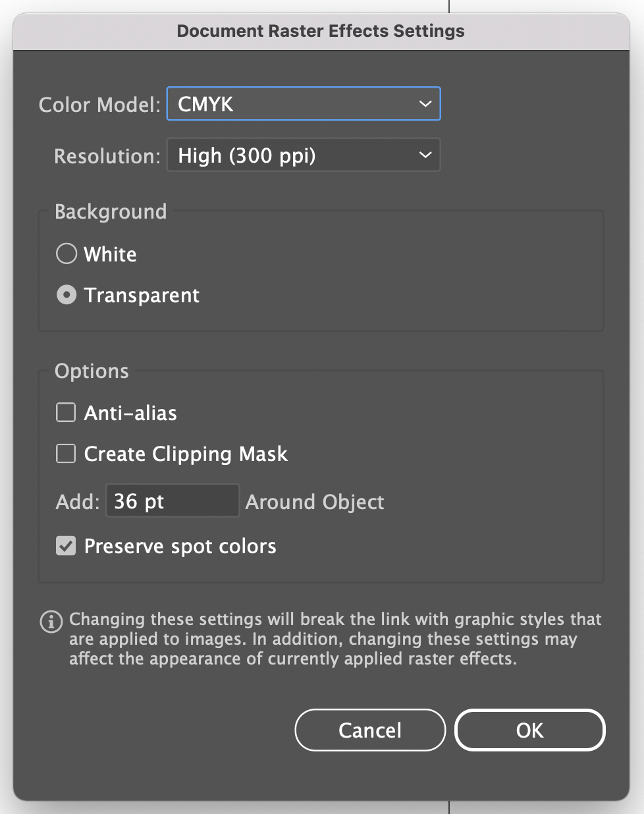Enable the Anti-alias checkbox
This screenshot has width=644, height=814.
[65, 412]
